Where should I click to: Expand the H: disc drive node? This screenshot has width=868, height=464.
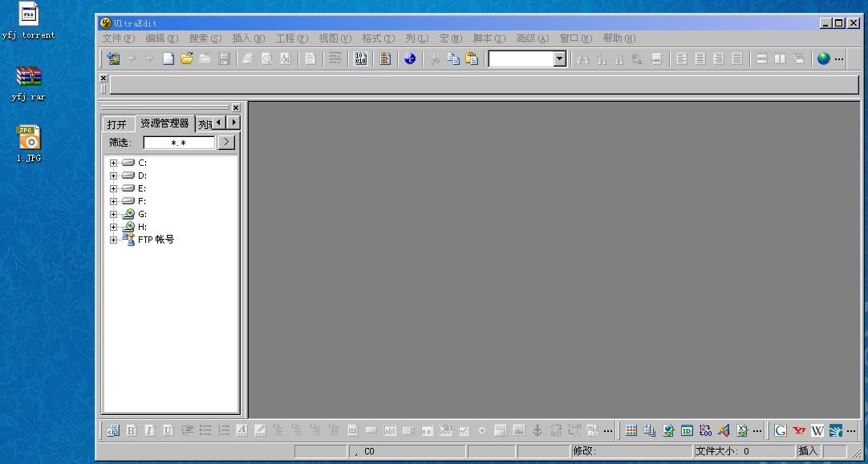(x=113, y=227)
